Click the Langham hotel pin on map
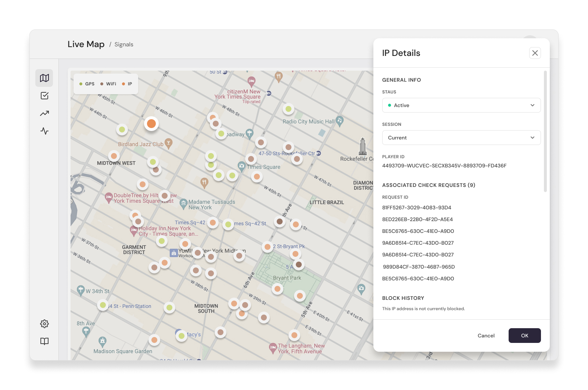 (273, 348)
